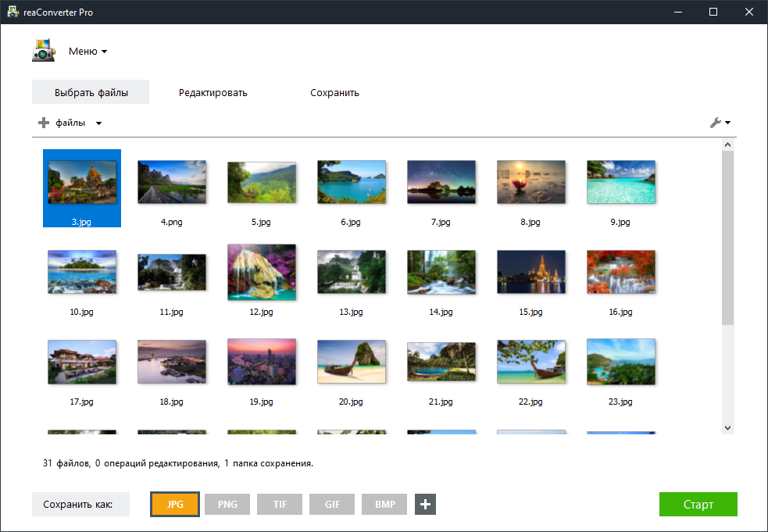
Task: Click the reaConverter camera logo icon
Action: click(x=44, y=51)
